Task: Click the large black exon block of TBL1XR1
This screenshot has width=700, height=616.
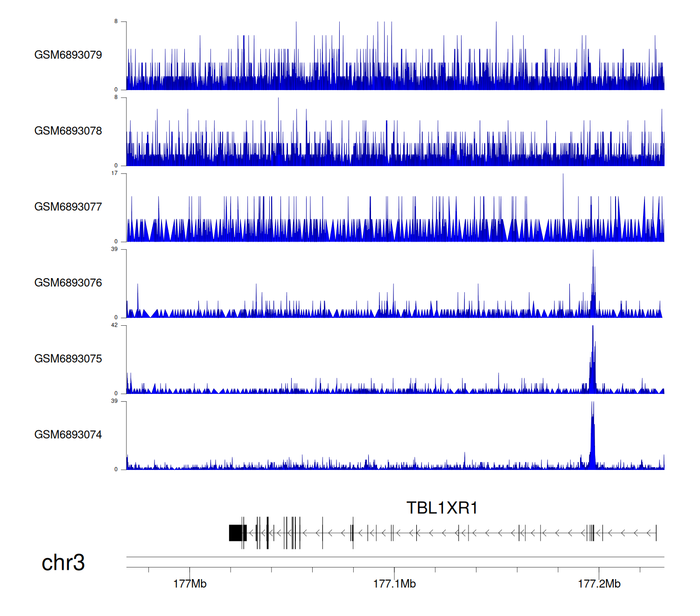Action: (237, 533)
